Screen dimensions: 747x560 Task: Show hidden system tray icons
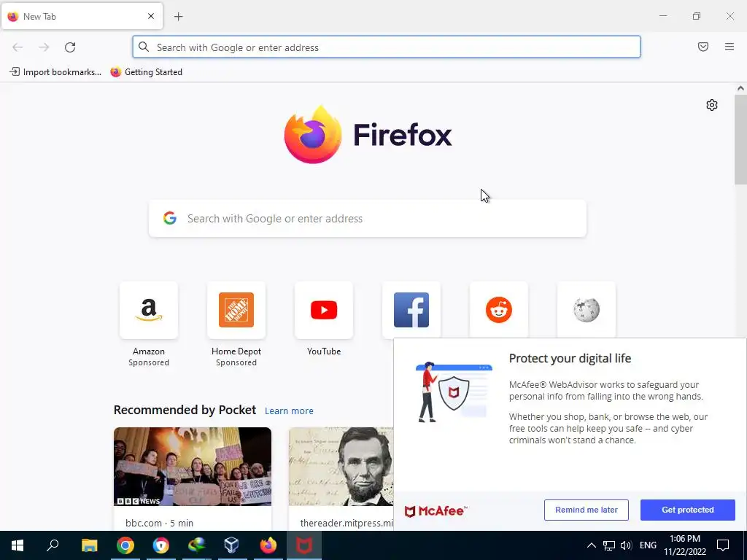tap(591, 545)
